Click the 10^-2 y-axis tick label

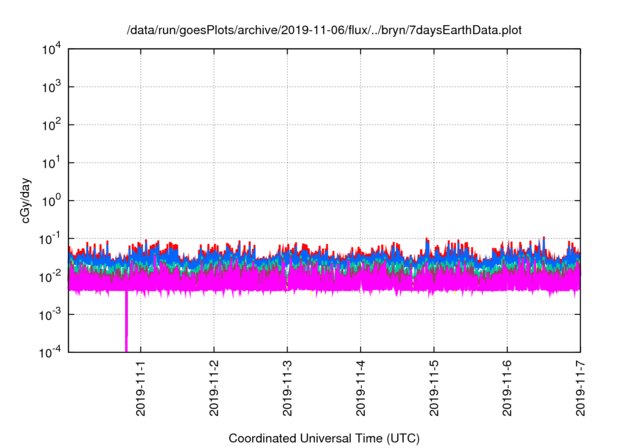coord(48,276)
